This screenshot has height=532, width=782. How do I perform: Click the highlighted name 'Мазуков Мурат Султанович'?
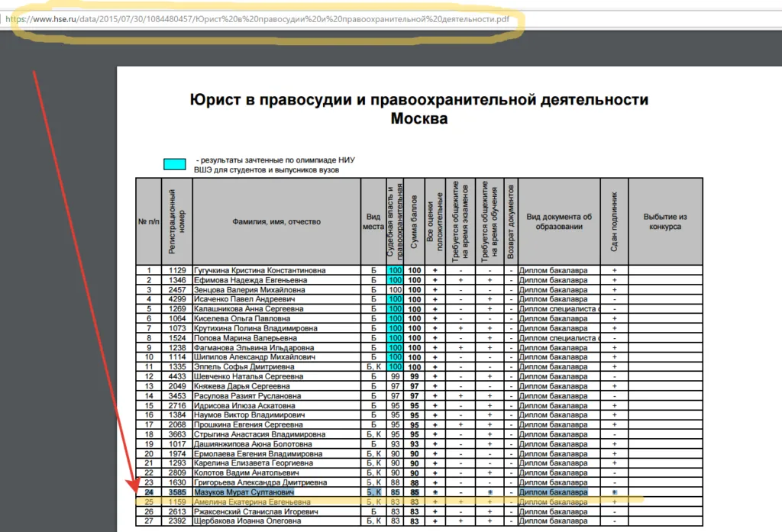pyautogui.click(x=244, y=492)
